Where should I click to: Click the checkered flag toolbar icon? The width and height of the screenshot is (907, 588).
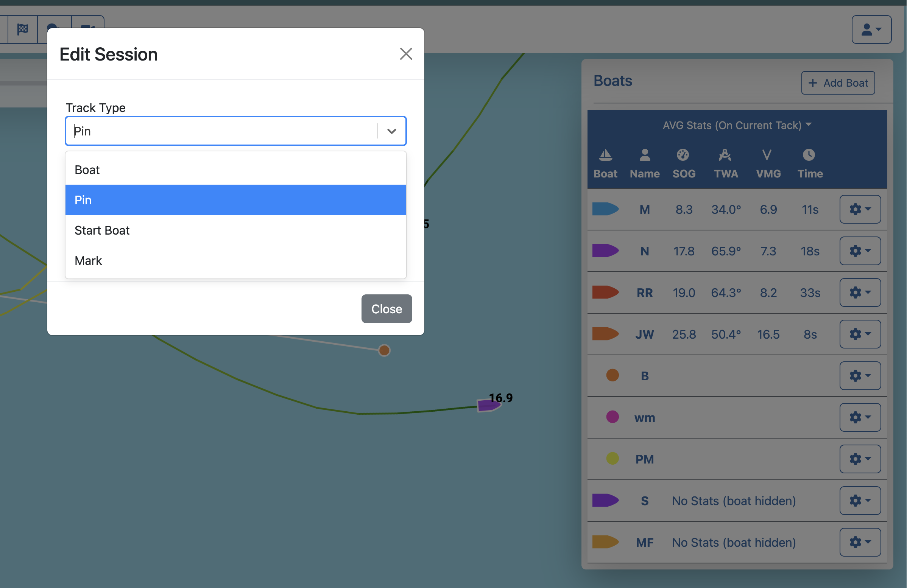(x=22, y=29)
